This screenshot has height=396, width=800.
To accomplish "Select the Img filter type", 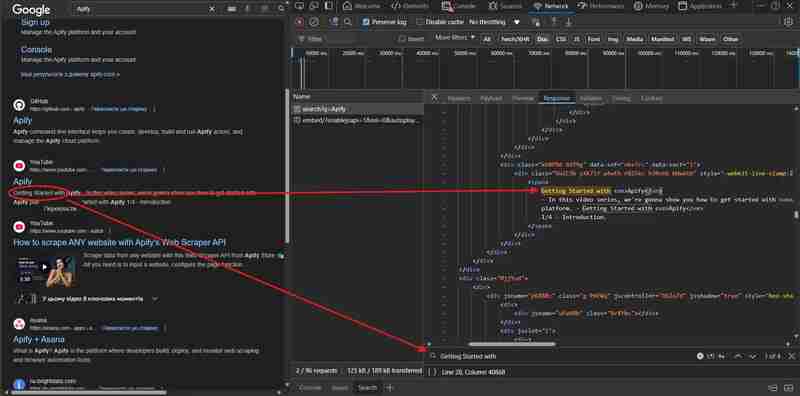I will pyautogui.click(x=612, y=39).
